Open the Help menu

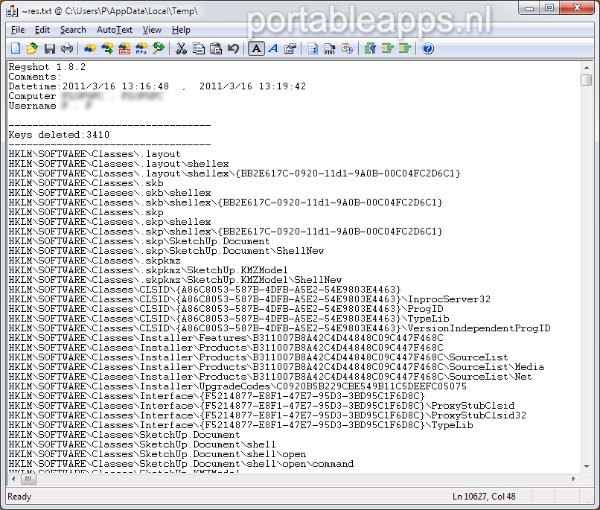click(181, 30)
